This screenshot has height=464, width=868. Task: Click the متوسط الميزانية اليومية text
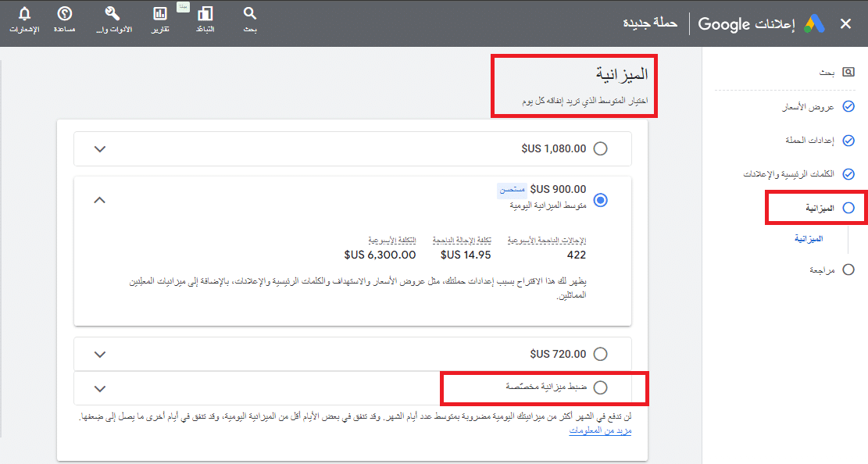pyautogui.click(x=548, y=205)
